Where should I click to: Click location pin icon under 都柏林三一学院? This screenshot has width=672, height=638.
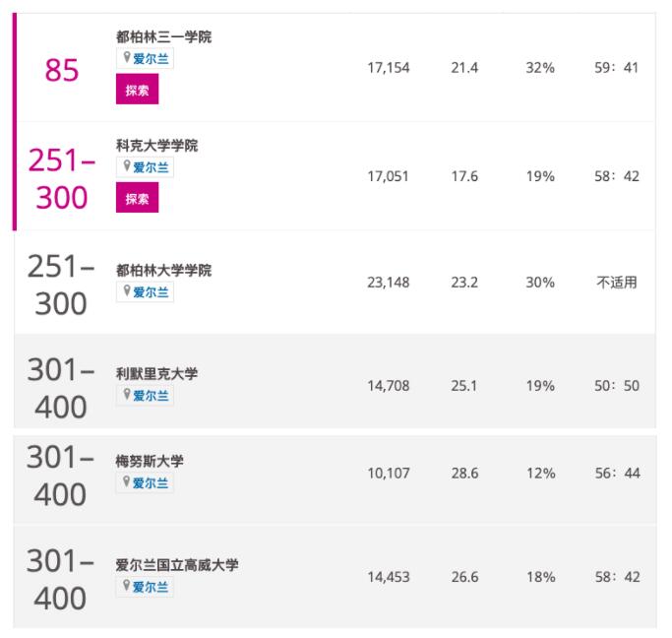(x=126, y=59)
